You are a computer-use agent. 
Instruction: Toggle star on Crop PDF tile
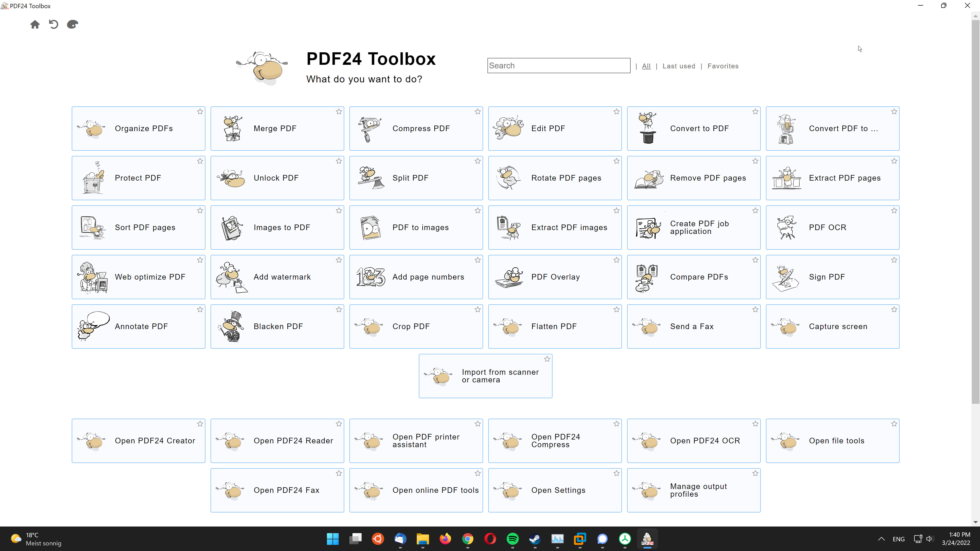pos(477,309)
